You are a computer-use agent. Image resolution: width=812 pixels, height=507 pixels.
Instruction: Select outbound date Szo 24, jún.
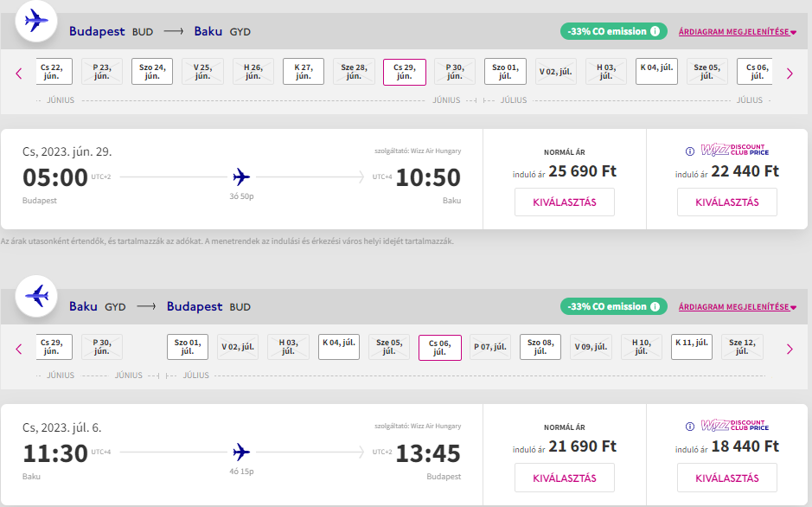152,71
